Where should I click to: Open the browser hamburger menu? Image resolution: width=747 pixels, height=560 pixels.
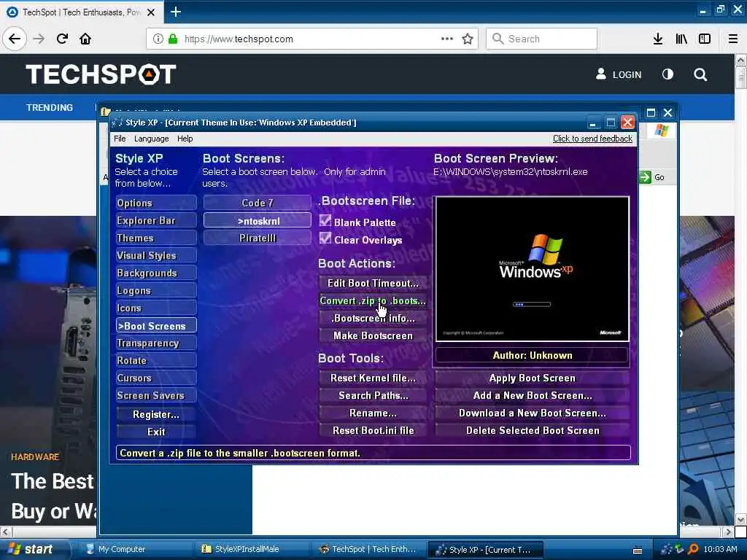tap(733, 39)
